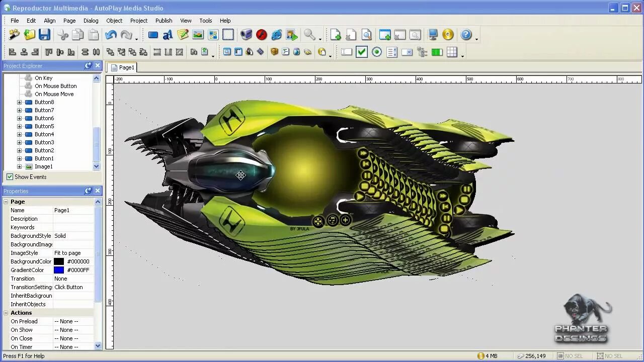The height and width of the screenshot is (362, 644).
Task: Close the Properties panel
Action: coord(98,191)
